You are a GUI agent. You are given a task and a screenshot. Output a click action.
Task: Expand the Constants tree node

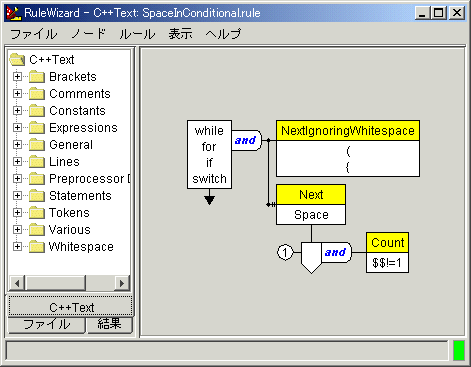click(x=17, y=111)
